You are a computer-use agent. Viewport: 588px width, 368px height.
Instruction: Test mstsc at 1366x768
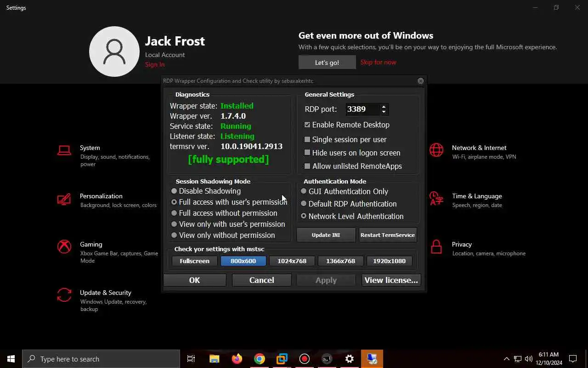tap(341, 261)
